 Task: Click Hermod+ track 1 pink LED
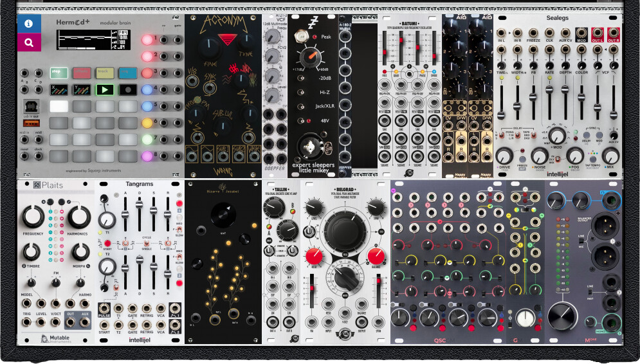pos(147,40)
